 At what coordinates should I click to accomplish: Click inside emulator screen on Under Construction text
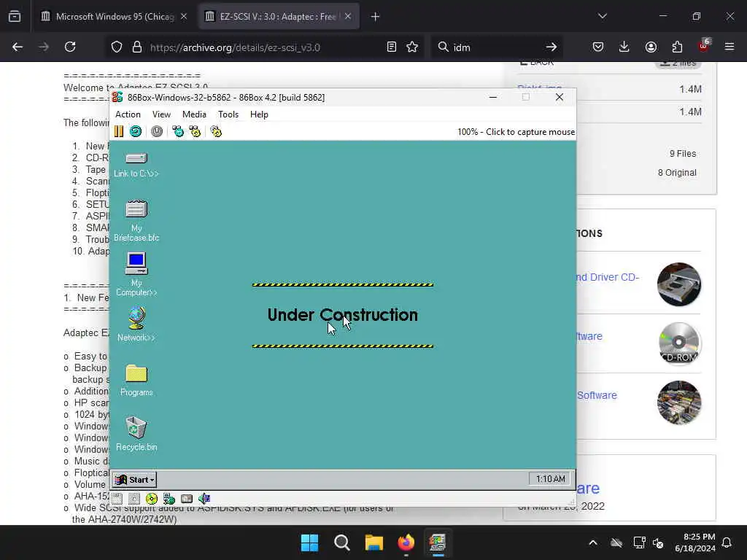pos(342,315)
